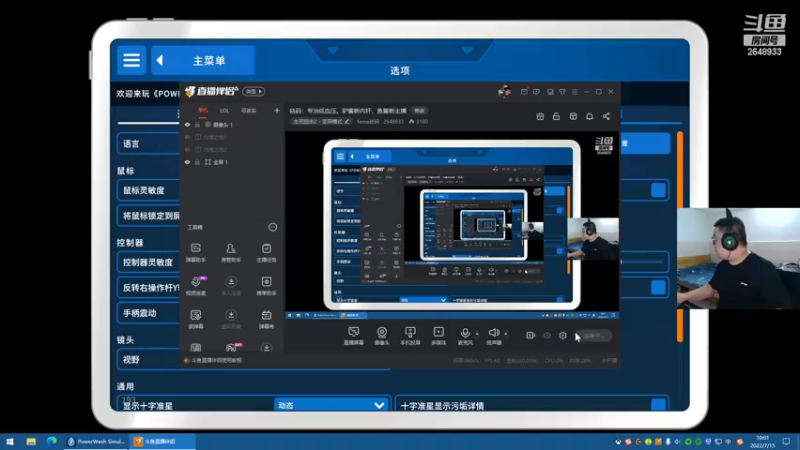Toggle the lock on 摄像头 1 source
Viewport: 800px width, 450px height.
[x=197, y=125]
